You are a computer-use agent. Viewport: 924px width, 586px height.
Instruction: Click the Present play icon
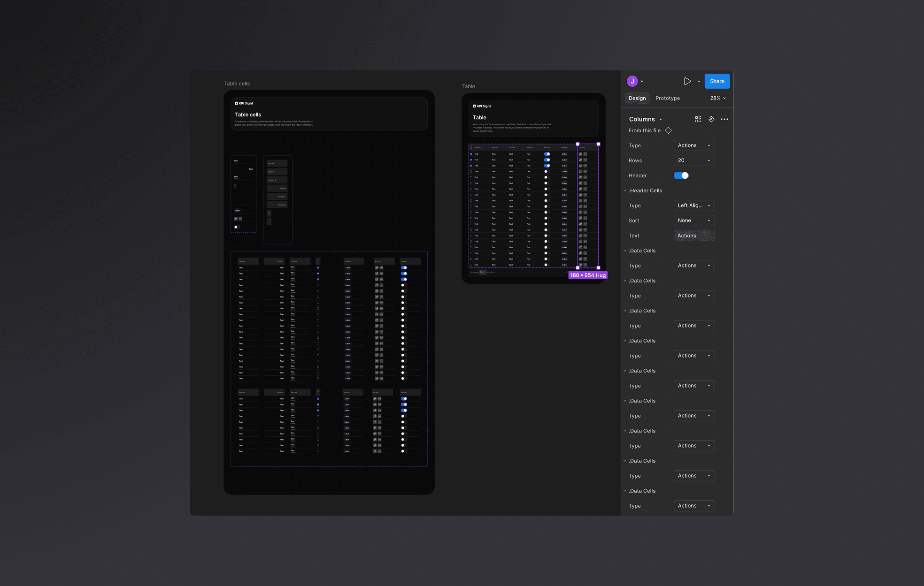click(687, 81)
